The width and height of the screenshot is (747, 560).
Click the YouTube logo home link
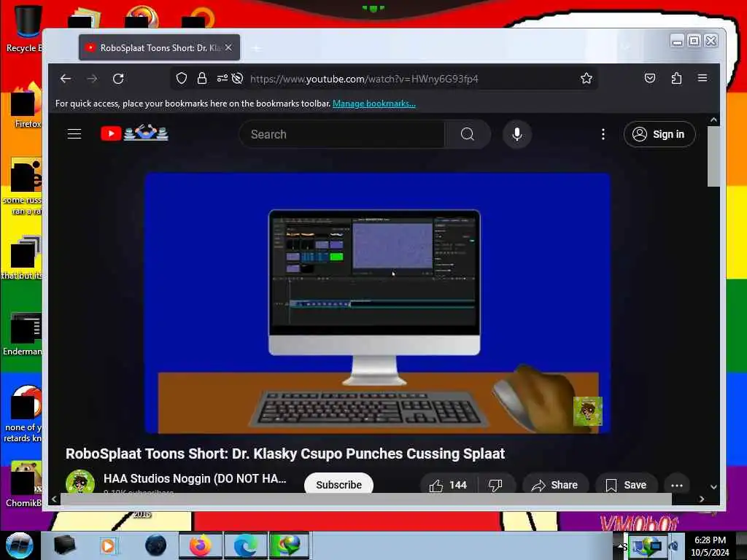pos(134,133)
